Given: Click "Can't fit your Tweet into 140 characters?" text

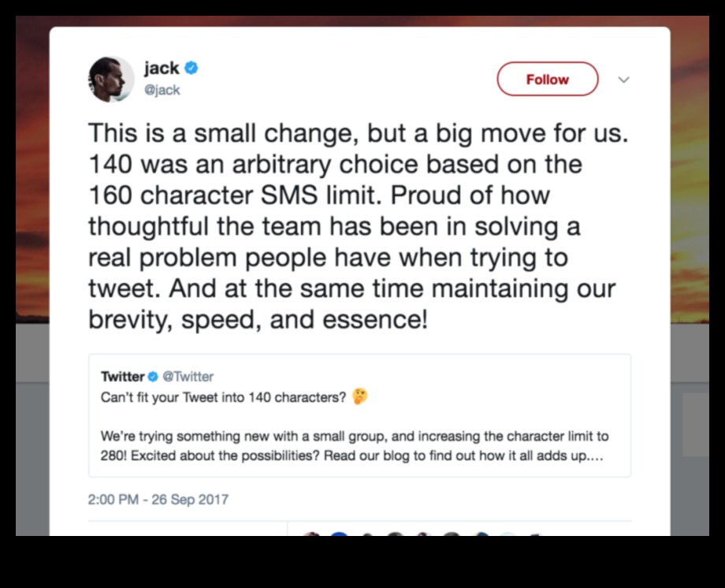Looking at the screenshot, I should [224, 397].
